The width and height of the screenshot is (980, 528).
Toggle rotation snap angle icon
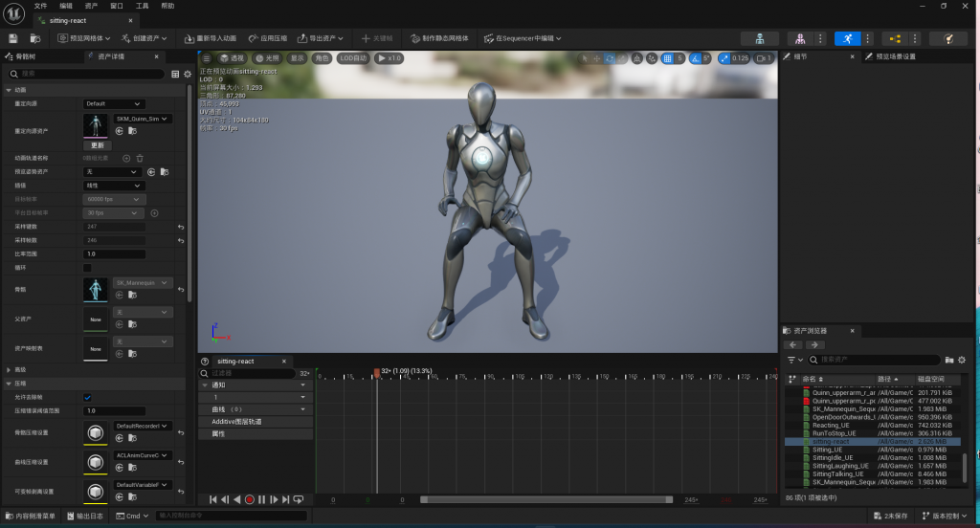pos(695,58)
